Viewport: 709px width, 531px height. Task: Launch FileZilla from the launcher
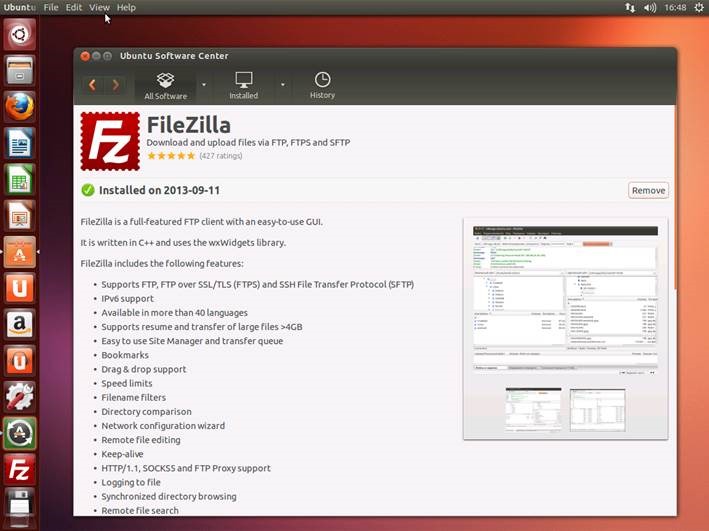pos(19,469)
